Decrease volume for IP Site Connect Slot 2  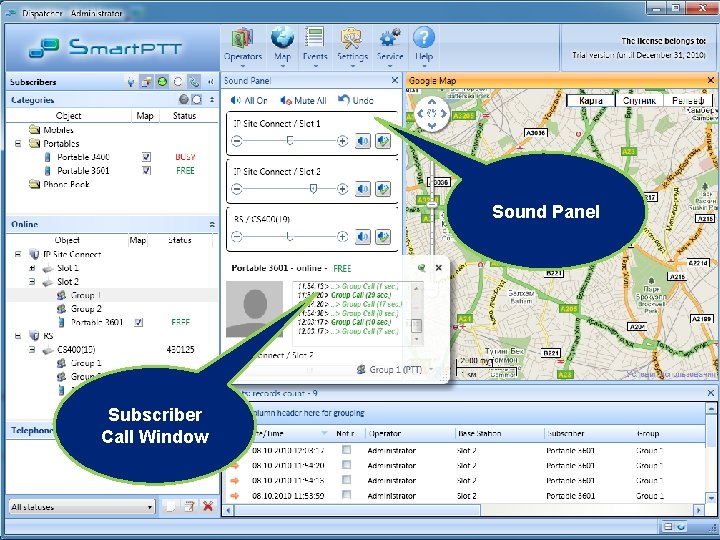point(236,188)
